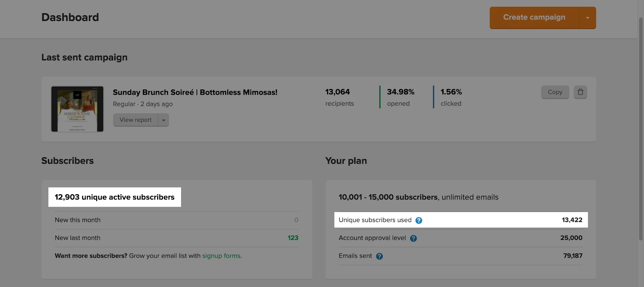Copy the last sent campaign
644x287 pixels.
click(555, 92)
